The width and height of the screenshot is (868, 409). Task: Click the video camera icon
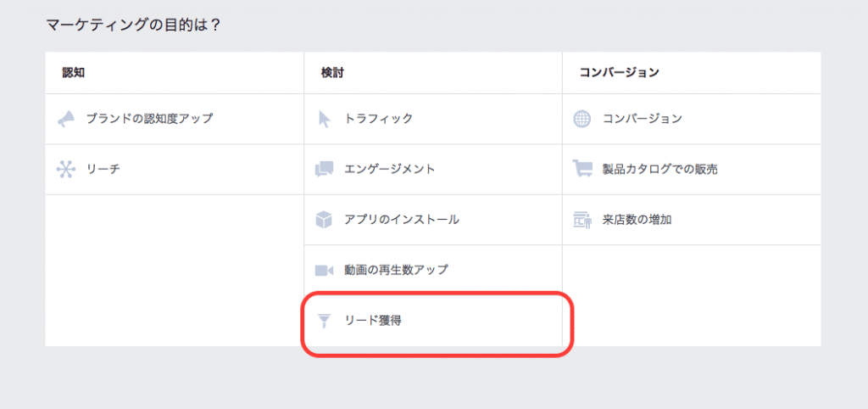tap(324, 271)
